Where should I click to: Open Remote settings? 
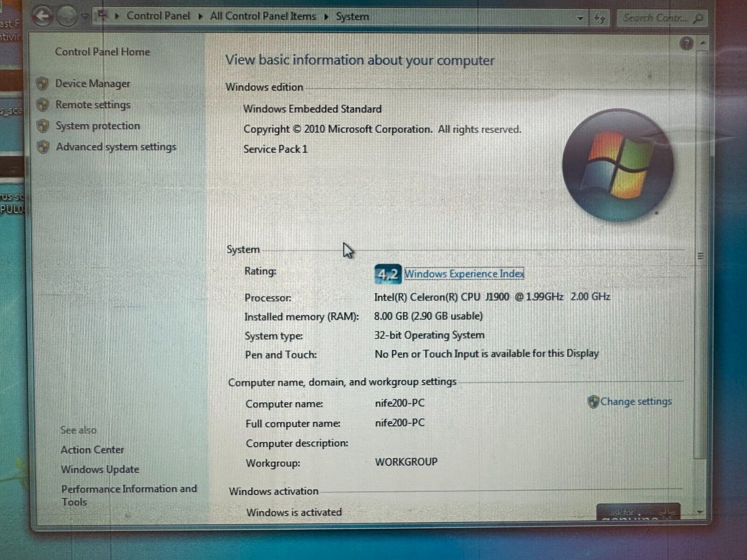pos(92,105)
